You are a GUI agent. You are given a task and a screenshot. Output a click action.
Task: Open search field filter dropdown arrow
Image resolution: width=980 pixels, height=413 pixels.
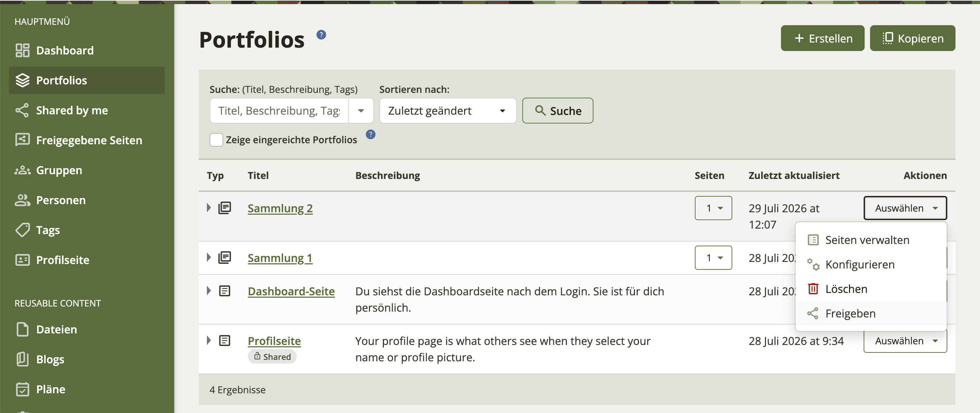[x=361, y=111]
